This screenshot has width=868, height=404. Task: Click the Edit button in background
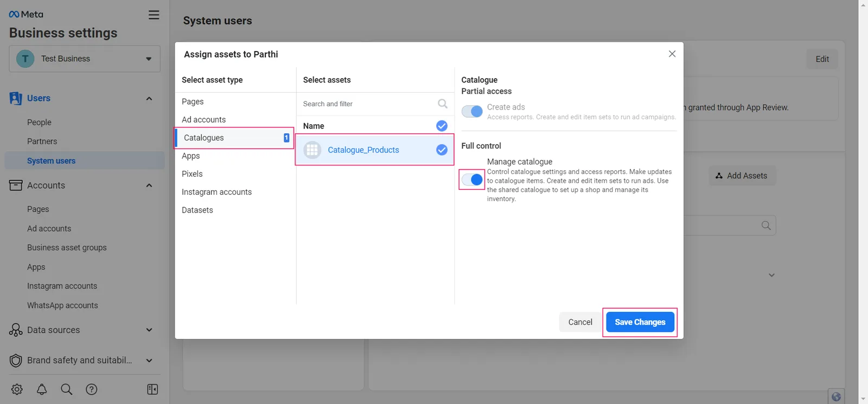tap(822, 59)
